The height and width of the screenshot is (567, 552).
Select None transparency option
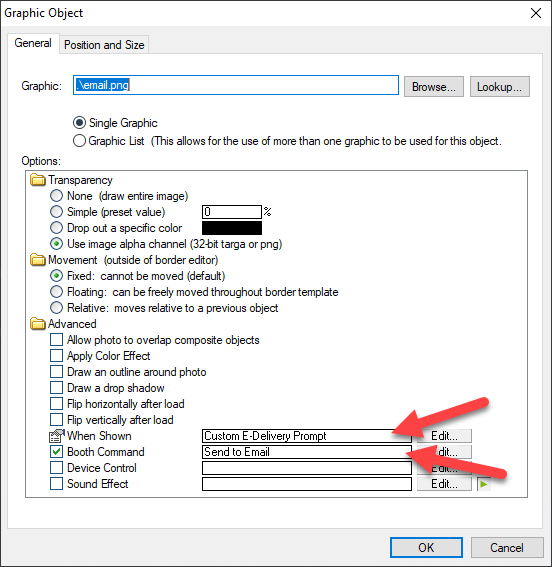[x=56, y=196]
